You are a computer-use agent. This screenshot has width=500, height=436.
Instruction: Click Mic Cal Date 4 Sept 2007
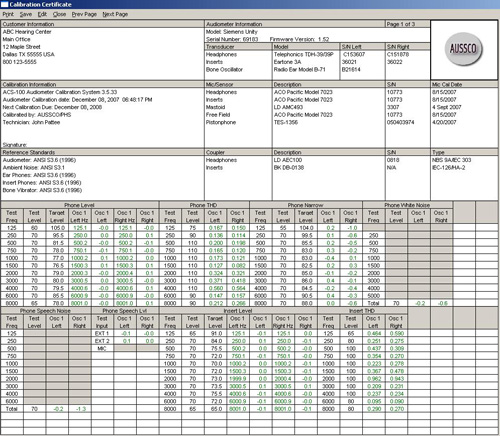pyautogui.click(x=447, y=107)
